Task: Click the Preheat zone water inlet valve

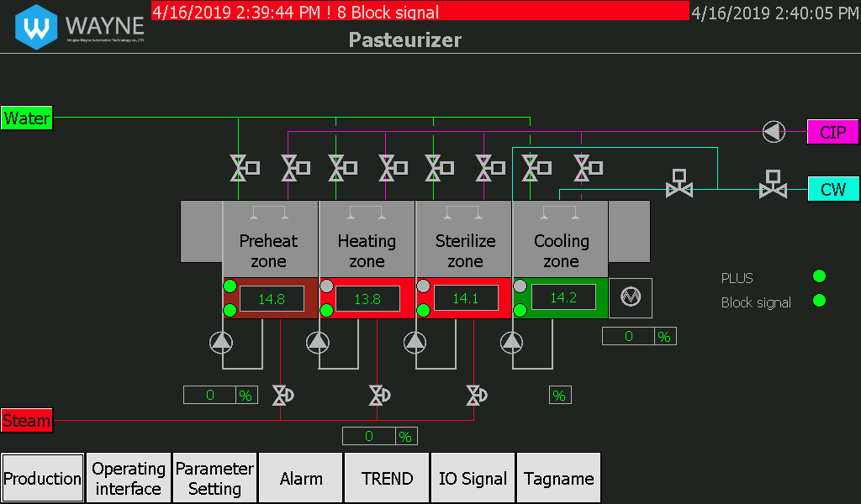Action: 245,168
